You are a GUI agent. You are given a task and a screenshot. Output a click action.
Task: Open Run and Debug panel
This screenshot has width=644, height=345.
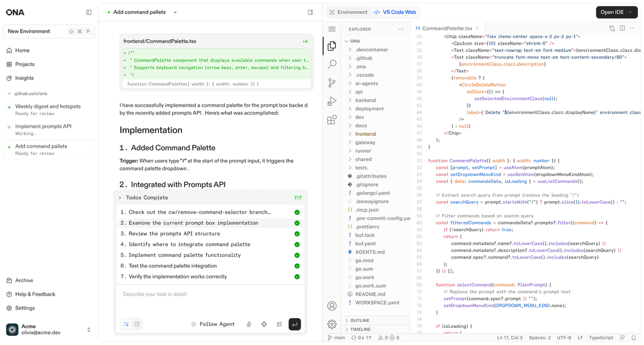(x=332, y=101)
